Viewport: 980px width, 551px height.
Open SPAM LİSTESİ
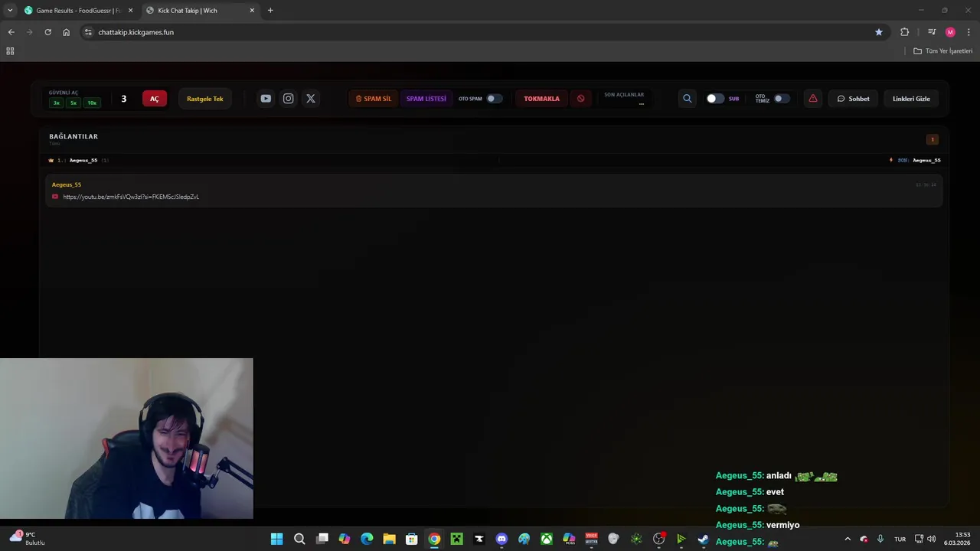click(426, 99)
